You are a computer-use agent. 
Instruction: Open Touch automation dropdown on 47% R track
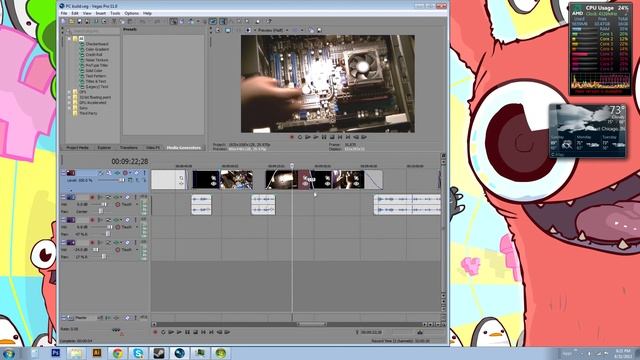(137, 227)
